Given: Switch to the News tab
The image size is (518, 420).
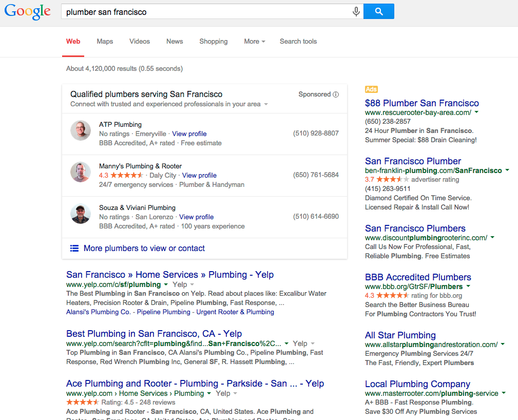Looking at the screenshot, I should tap(175, 41).
